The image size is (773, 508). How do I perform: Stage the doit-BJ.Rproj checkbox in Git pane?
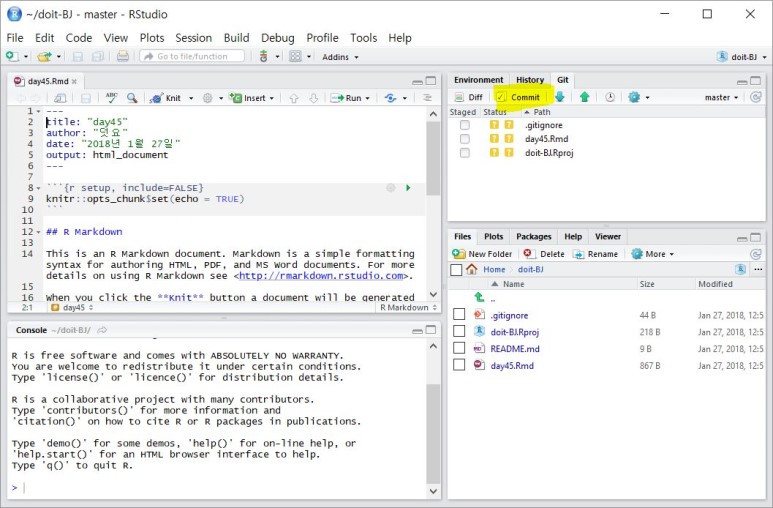(x=464, y=153)
